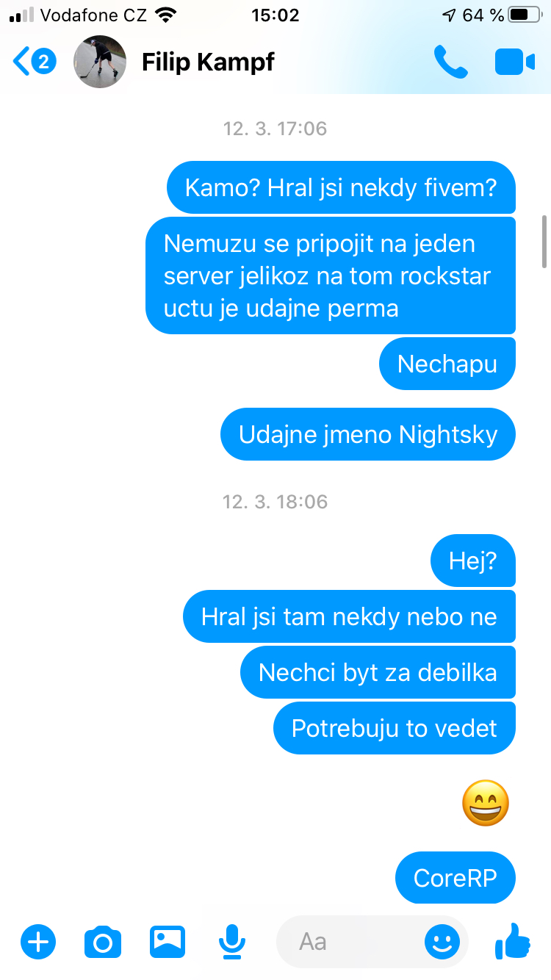Tap the microphone to record voice message
The height and width of the screenshot is (980, 551).
coord(232,941)
